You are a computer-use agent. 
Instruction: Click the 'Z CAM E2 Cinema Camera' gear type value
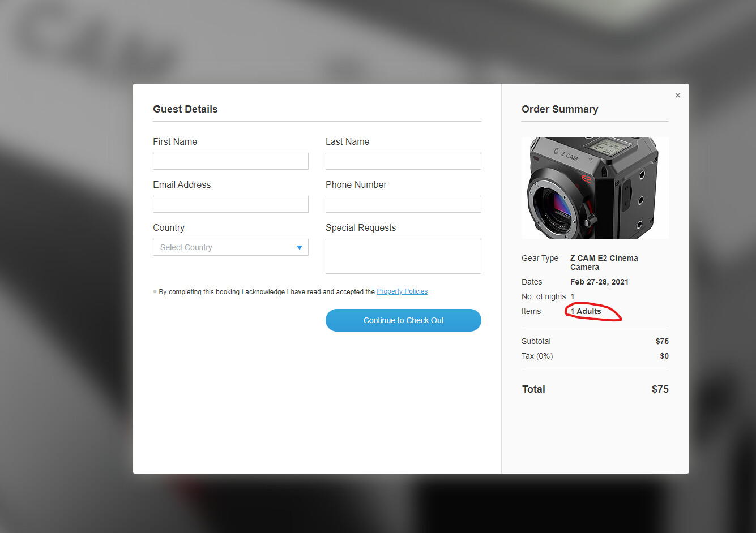coord(604,263)
